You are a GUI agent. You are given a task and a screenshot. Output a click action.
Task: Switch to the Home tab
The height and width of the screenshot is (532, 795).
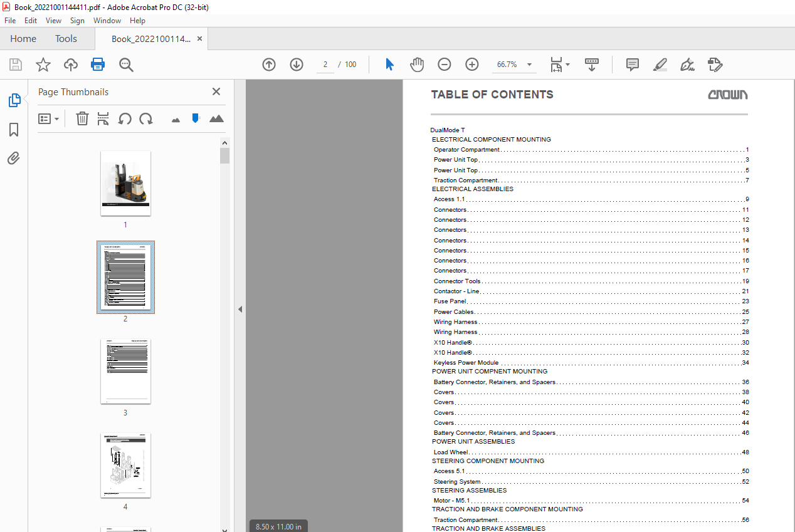tap(23, 39)
